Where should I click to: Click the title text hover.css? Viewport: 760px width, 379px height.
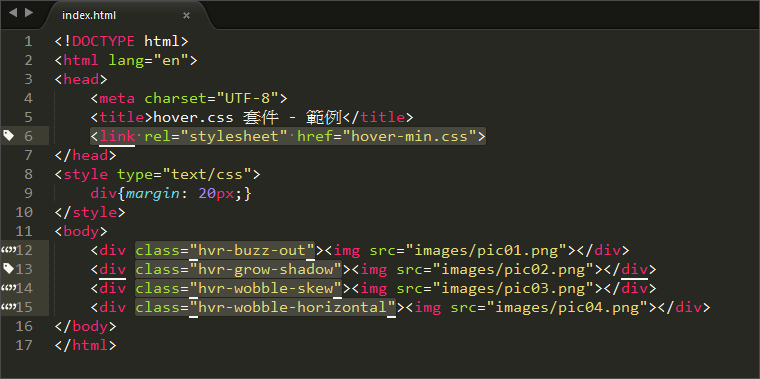193,117
